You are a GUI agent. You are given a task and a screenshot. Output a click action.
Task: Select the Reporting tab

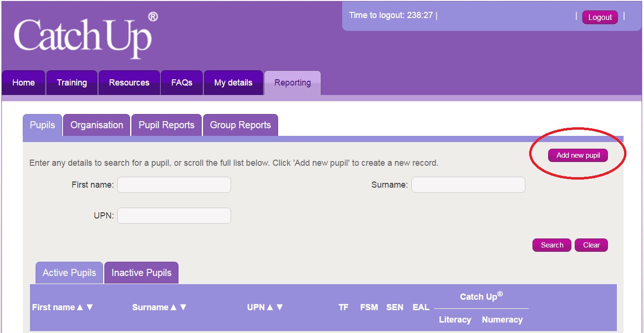pyautogui.click(x=292, y=83)
